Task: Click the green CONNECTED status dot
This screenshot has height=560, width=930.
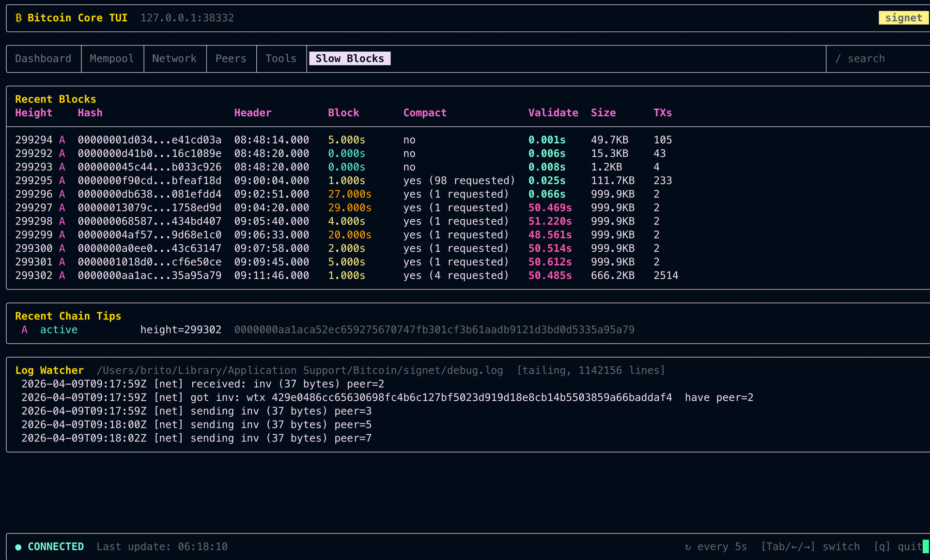Action: tap(18, 547)
